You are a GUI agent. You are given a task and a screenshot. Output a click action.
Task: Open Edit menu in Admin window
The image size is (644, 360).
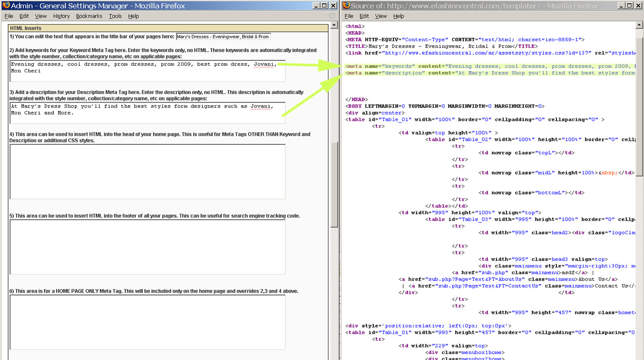tap(24, 16)
